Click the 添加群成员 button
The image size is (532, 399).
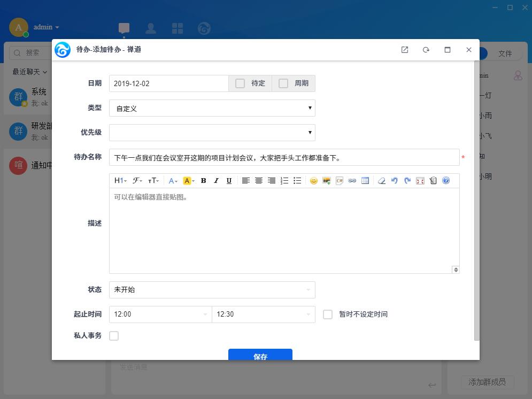[x=487, y=382]
